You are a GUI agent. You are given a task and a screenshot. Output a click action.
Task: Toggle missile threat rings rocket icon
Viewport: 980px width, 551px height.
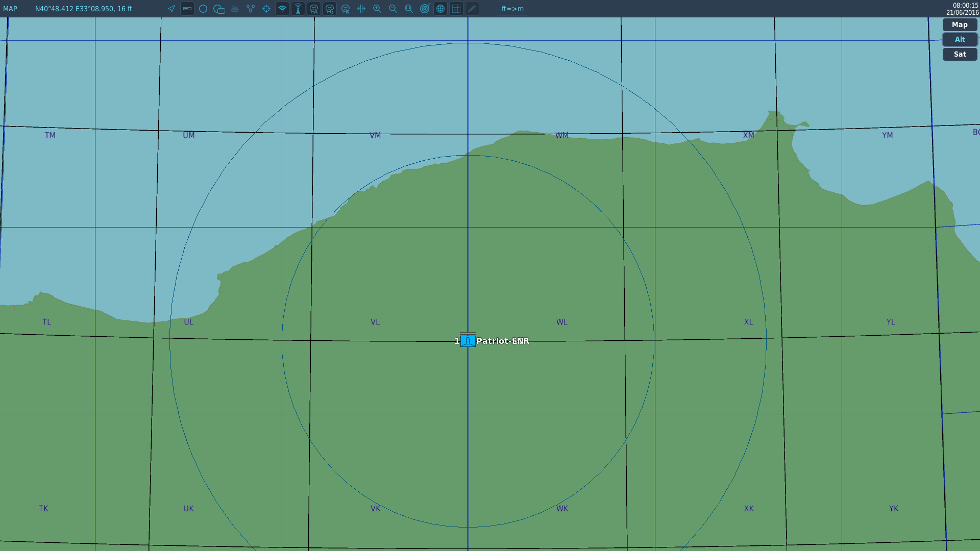click(x=298, y=9)
